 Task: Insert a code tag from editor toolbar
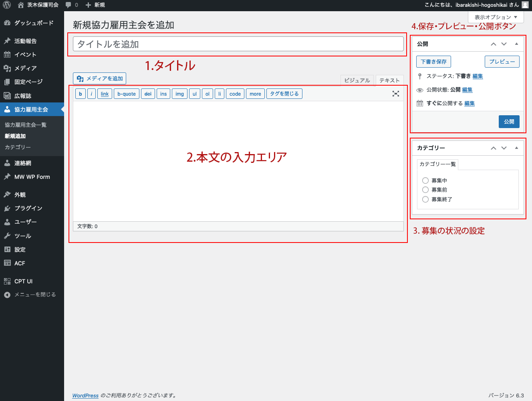click(235, 93)
